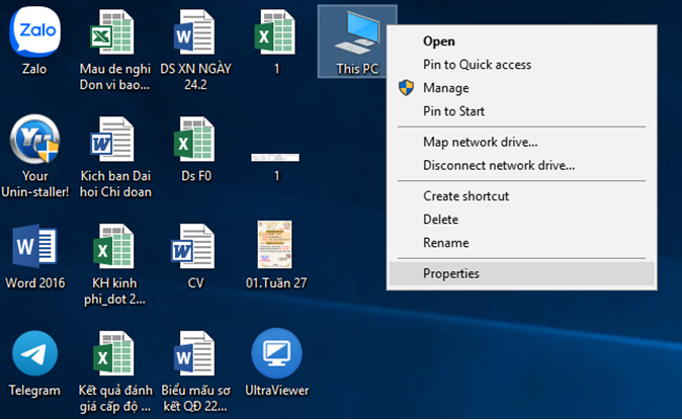Choose Rename from the context menu

tap(522, 243)
